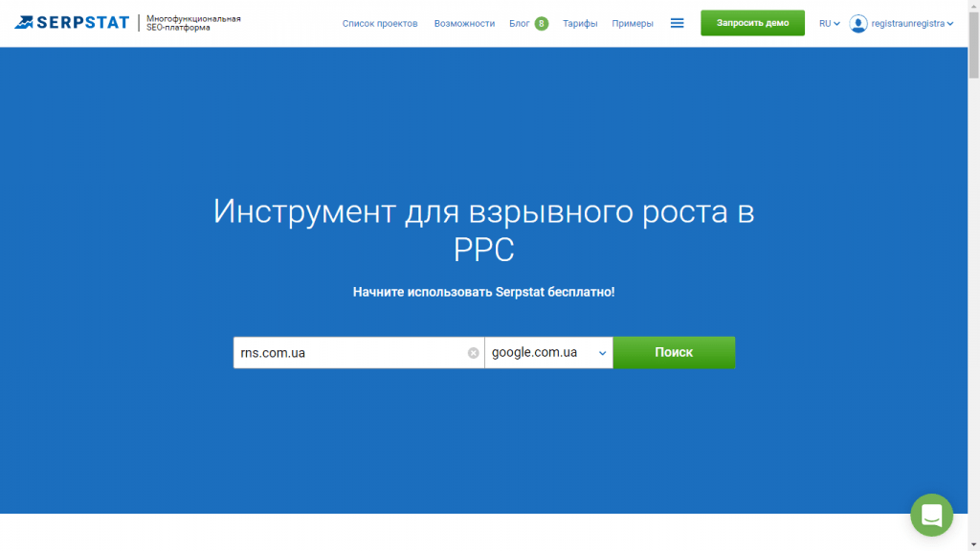The height and width of the screenshot is (551, 980).
Task: Click the blog notification badge 8
Action: tap(542, 24)
